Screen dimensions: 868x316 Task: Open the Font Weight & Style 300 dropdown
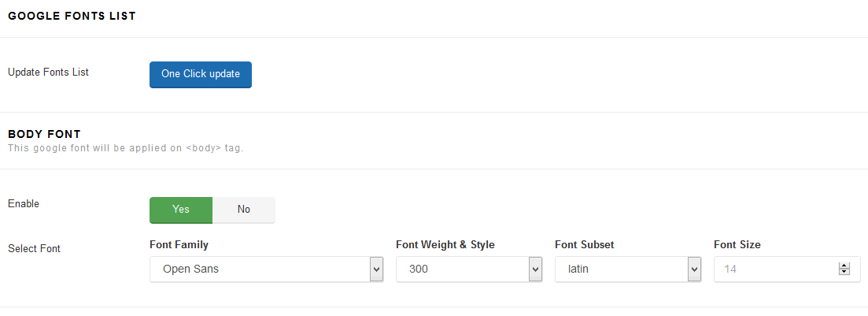(x=469, y=270)
